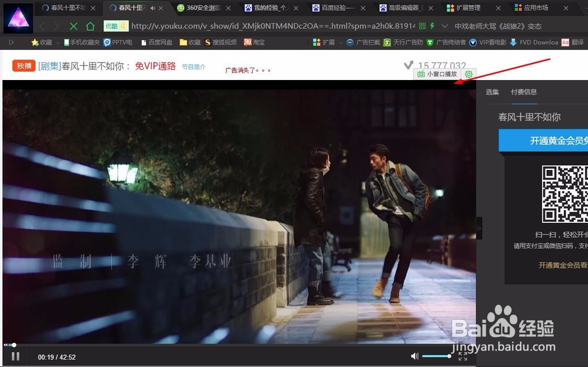Click the Youku URL address field

(273, 26)
